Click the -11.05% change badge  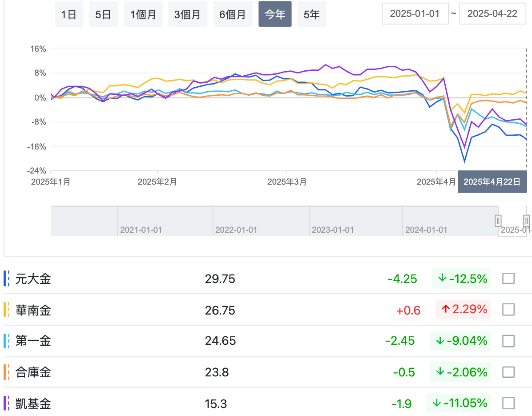459,403
